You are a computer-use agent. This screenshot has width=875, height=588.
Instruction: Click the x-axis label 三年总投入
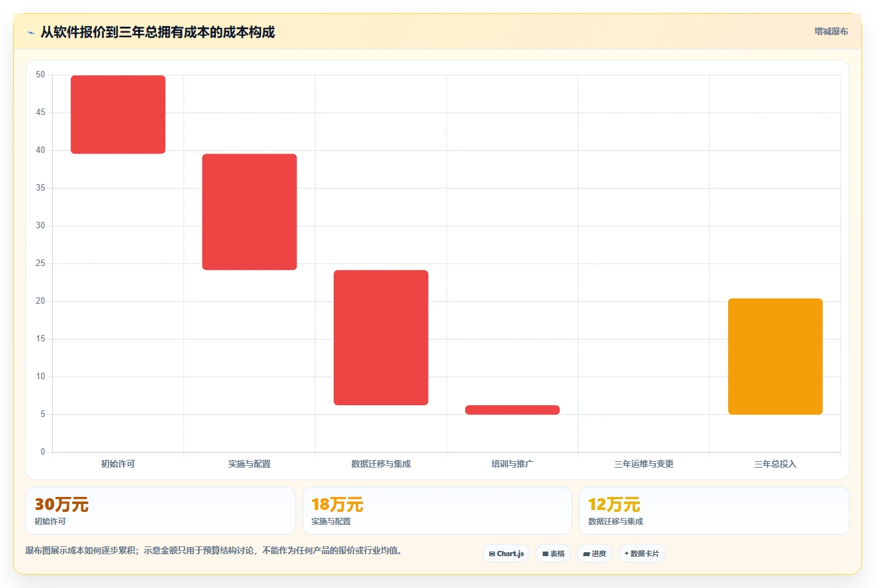click(775, 464)
